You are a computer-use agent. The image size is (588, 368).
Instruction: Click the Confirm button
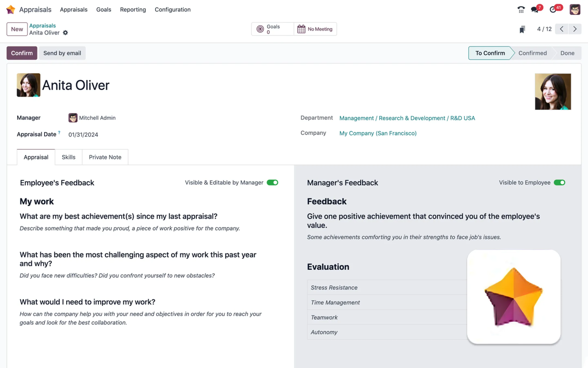click(x=22, y=53)
